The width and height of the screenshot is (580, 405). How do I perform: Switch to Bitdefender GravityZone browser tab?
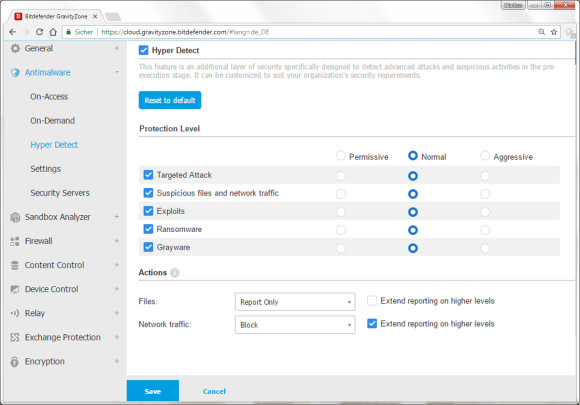[x=55, y=17]
